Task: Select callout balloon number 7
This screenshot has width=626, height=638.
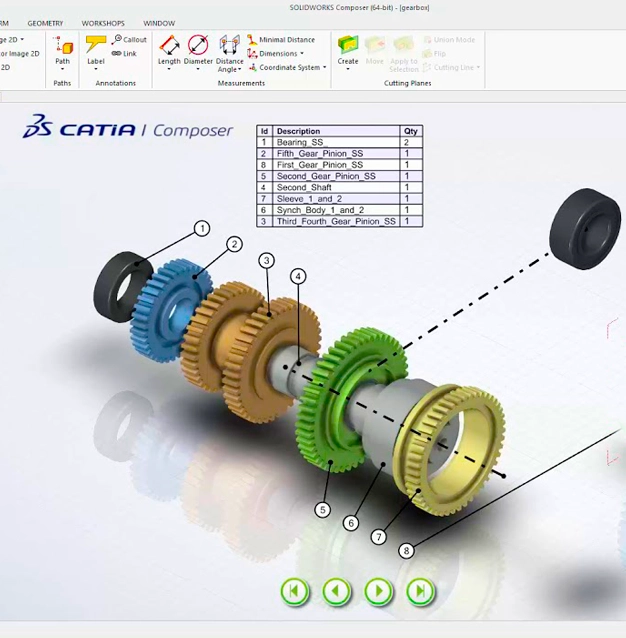Action: point(379,537)
